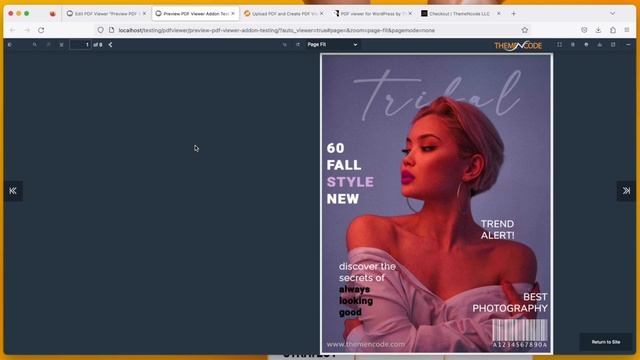This screenshot has height=360, width=640.
Task: Reload the current page
Action: tap(41, 30)
